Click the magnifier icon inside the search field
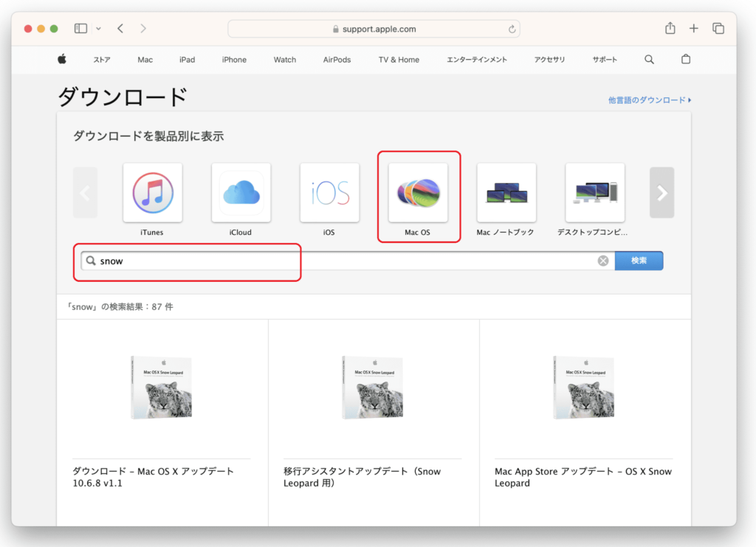Viewport: 756px width, 547px height. point(91,261)
